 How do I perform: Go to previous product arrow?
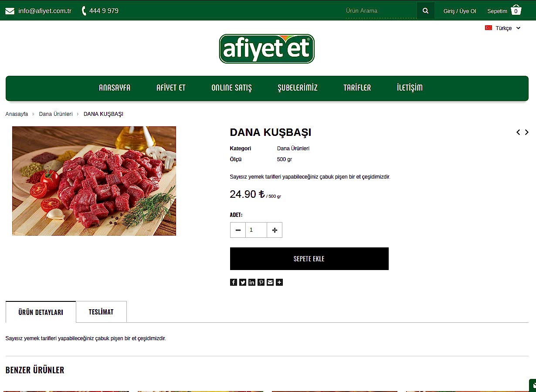518,132
